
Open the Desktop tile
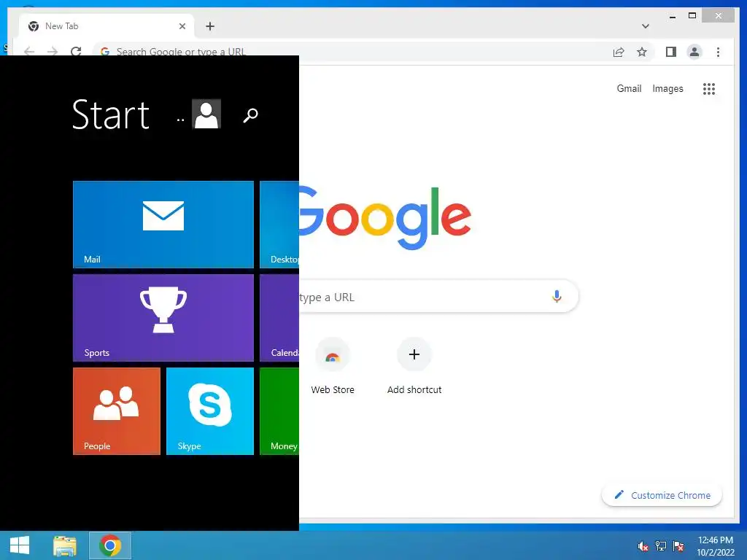point(279,225)
